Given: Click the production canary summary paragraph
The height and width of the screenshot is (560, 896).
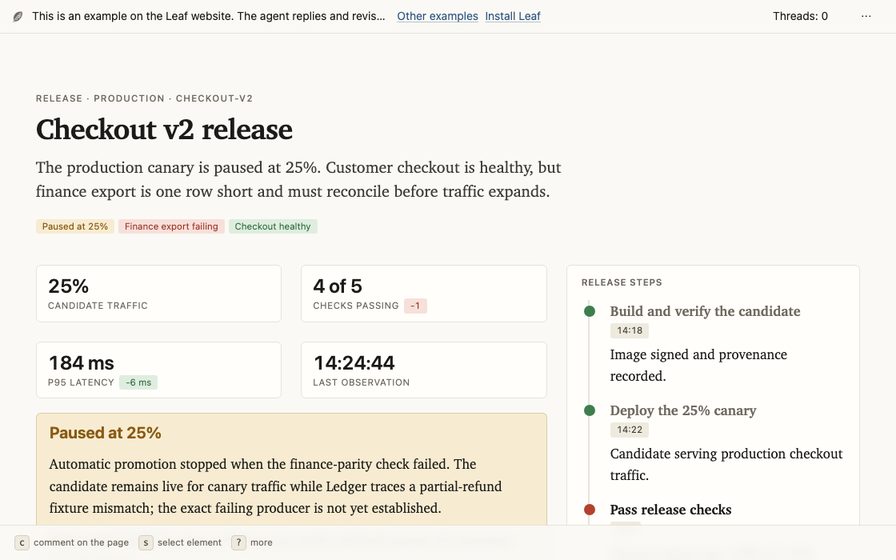Looking at the screenshot, I should coord(298,179).
